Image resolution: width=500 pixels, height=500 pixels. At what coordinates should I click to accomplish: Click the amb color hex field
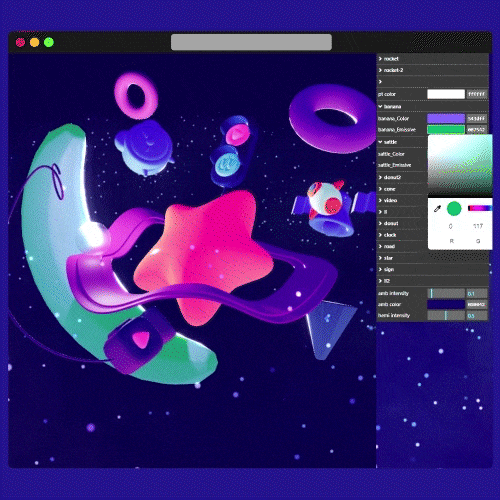pos(477,304)
